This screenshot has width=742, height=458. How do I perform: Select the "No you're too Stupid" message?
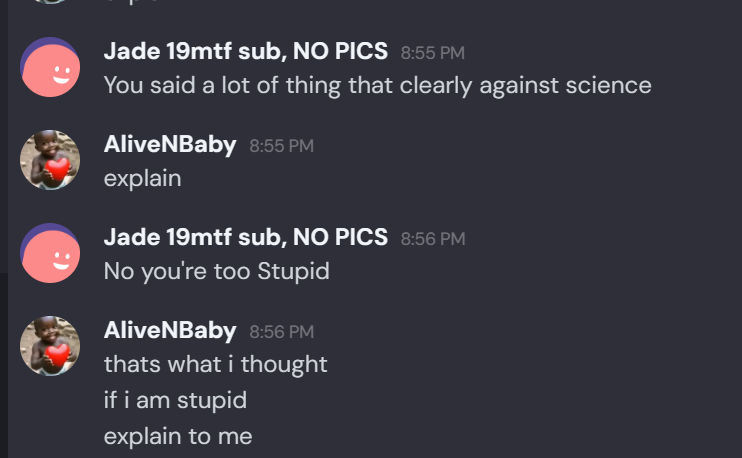point(216,271)
